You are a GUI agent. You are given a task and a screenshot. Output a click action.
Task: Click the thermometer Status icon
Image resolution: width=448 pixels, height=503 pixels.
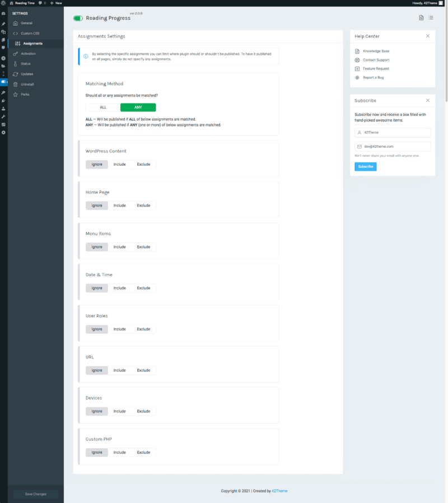pos(15,64)
